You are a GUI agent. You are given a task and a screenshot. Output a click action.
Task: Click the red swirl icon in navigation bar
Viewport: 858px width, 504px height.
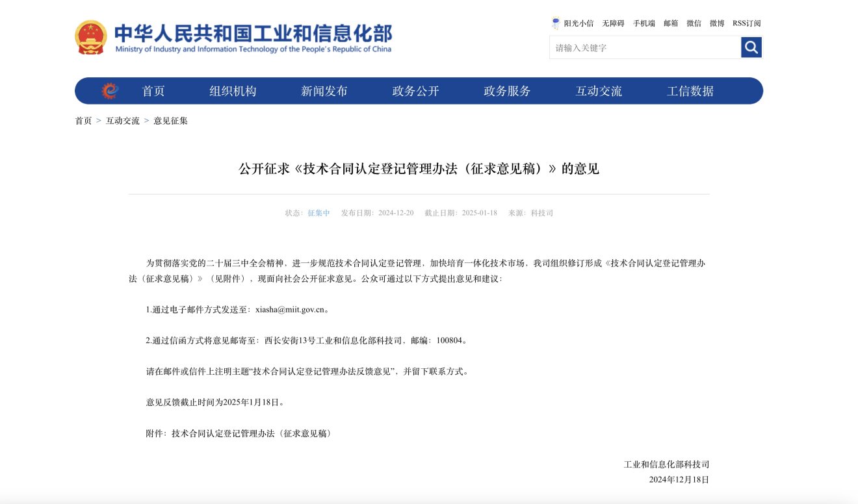(x=110, y=91)
